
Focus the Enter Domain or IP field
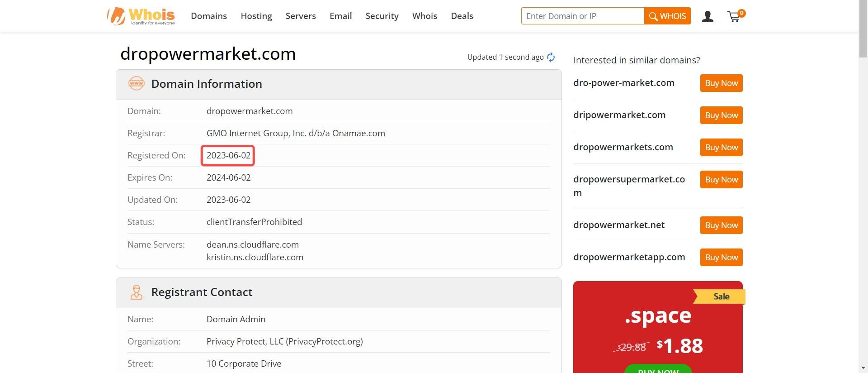coord(583,16)
